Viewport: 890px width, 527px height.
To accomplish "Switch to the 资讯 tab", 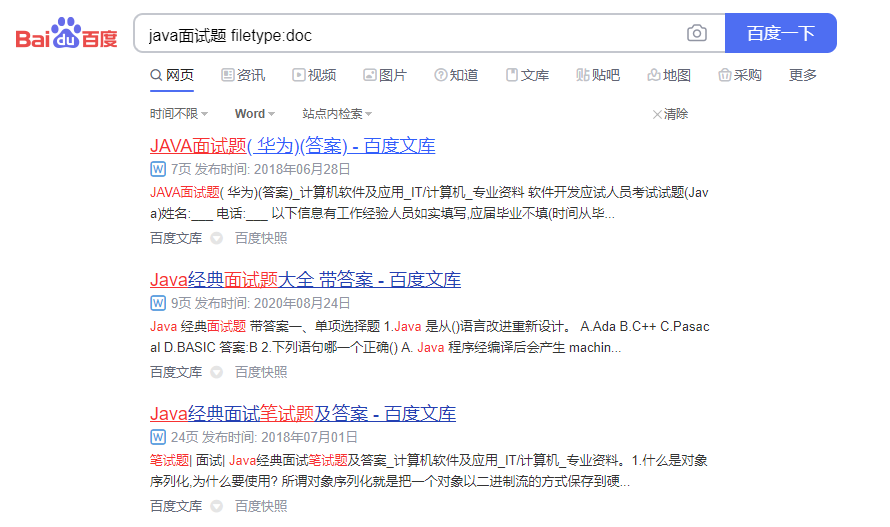I will [x=243, y=76].
